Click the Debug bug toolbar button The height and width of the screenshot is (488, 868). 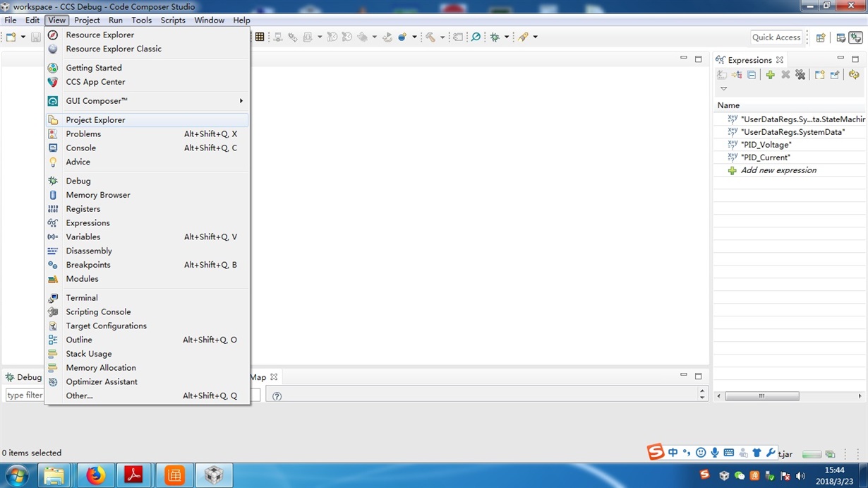pos(495,37)
